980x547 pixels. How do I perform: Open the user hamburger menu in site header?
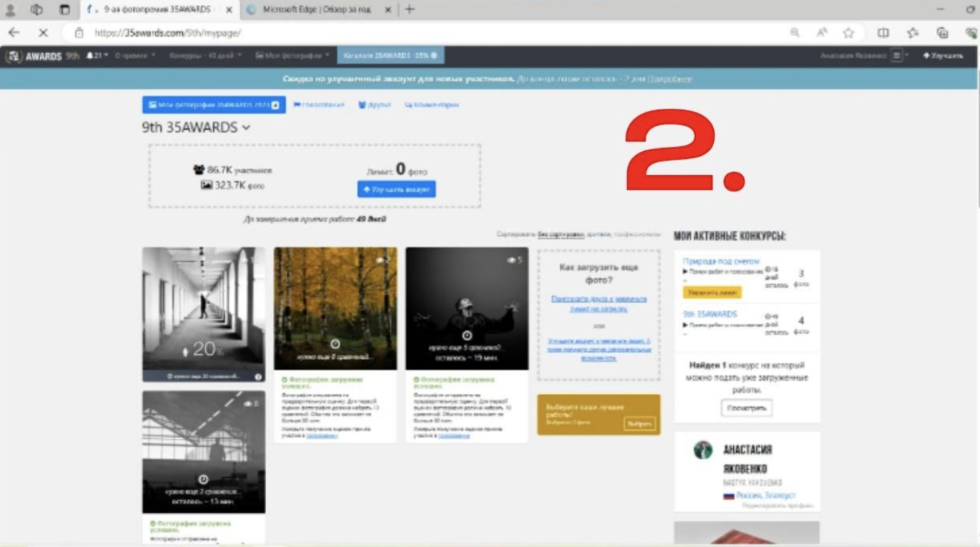[897, 56]
